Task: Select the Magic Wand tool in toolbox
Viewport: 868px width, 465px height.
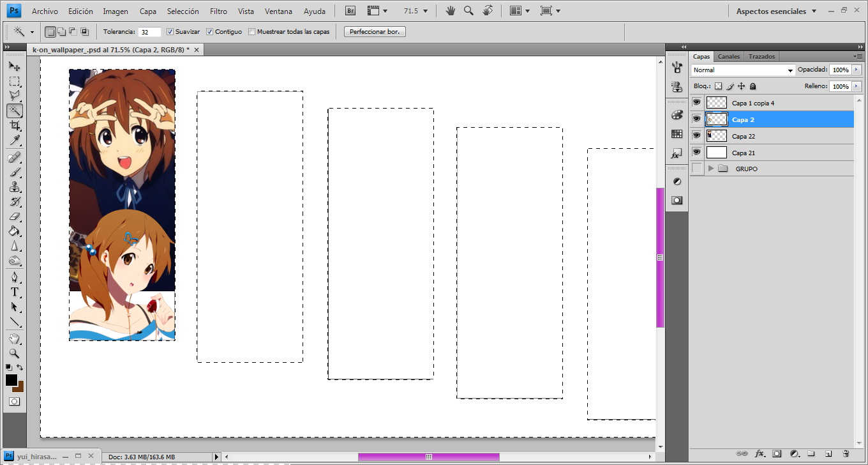Action: [x=14, y=111]
